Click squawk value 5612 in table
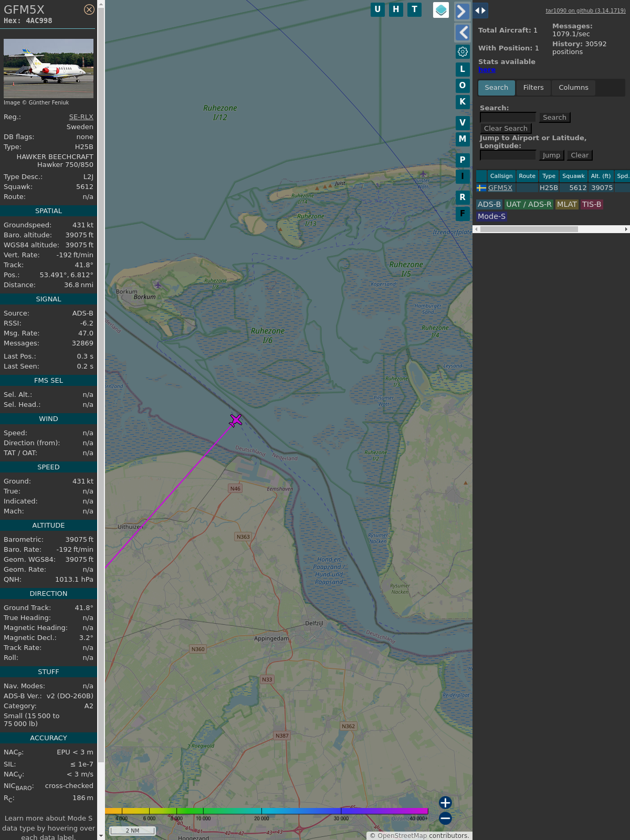 click(x=577, y=188)
